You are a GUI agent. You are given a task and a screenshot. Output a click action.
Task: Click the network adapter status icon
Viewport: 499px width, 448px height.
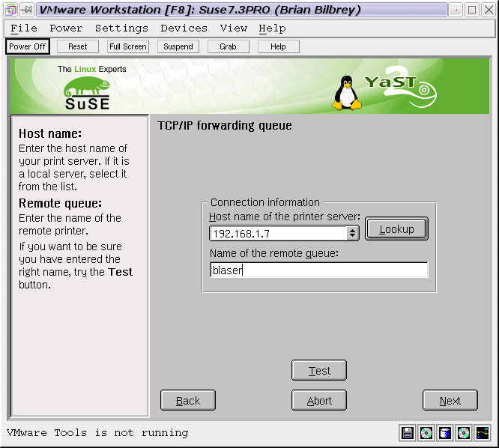pyautogui.click(x=483, y=433)
